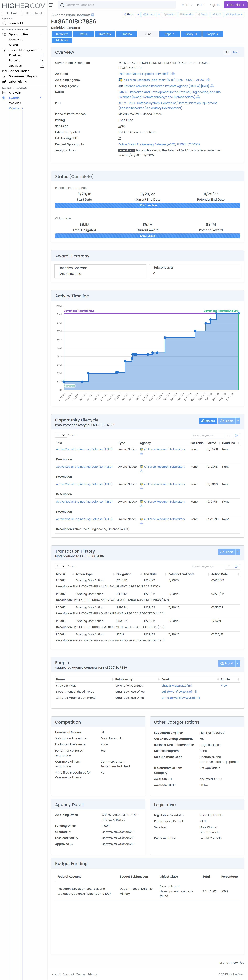
Task: Click the Analysis chart icon in sidebar
Action: [x=4, y=93]
